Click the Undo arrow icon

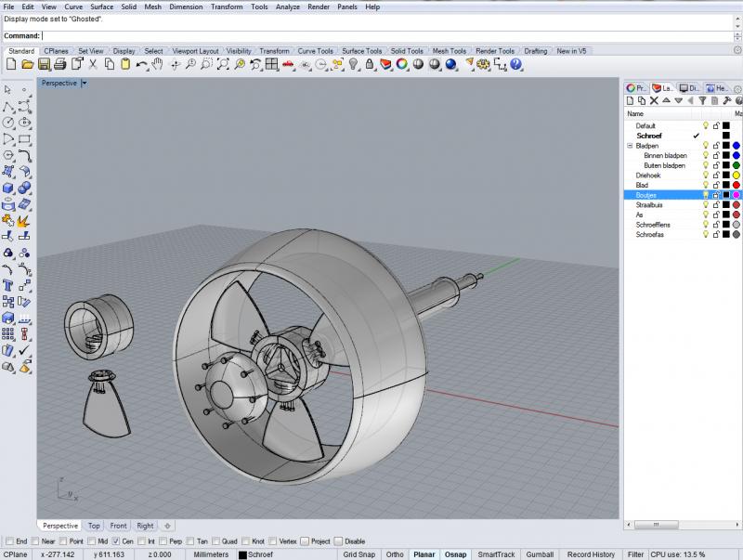pyautogui.click(x=141, y=64)
